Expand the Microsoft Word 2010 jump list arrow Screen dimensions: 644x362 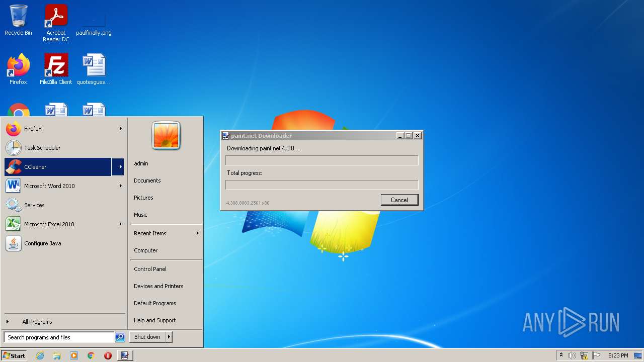[120, 186]
